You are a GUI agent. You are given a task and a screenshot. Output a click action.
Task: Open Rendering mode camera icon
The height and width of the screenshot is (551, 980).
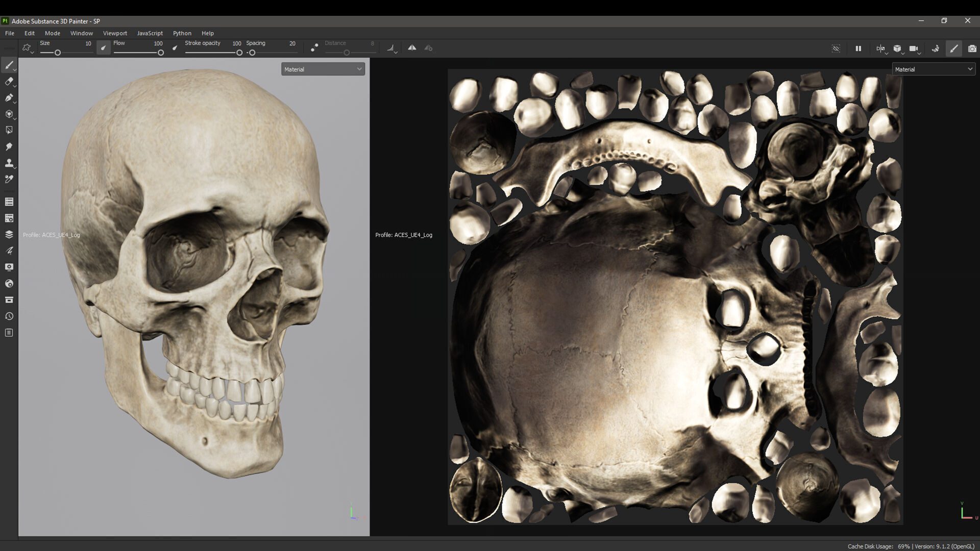click(972, 48)
